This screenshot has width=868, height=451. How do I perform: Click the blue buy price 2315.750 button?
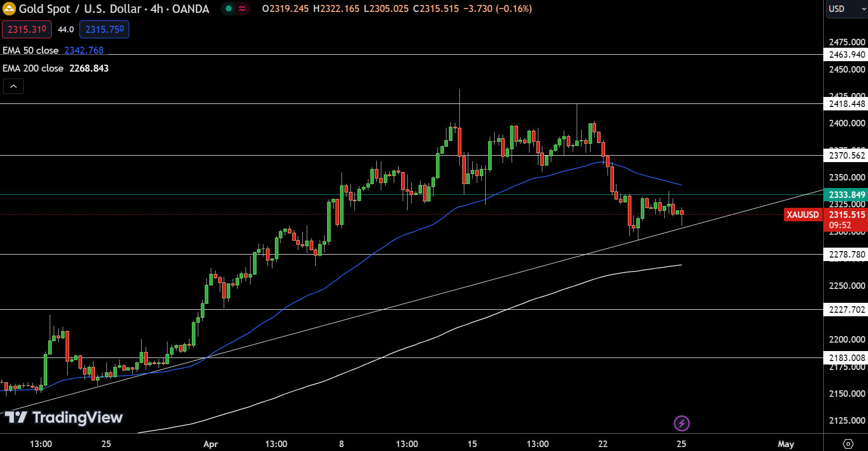(x=104, y=29)
